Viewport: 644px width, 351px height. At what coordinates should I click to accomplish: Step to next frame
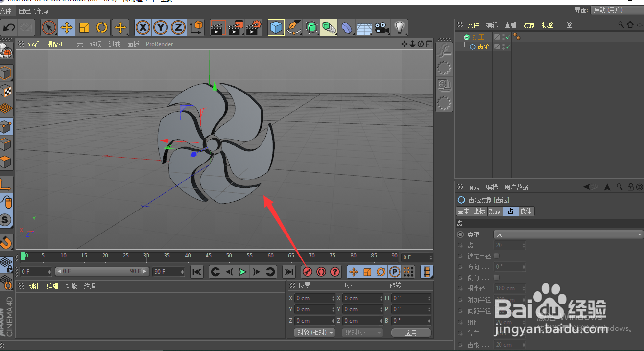point(256,272)
